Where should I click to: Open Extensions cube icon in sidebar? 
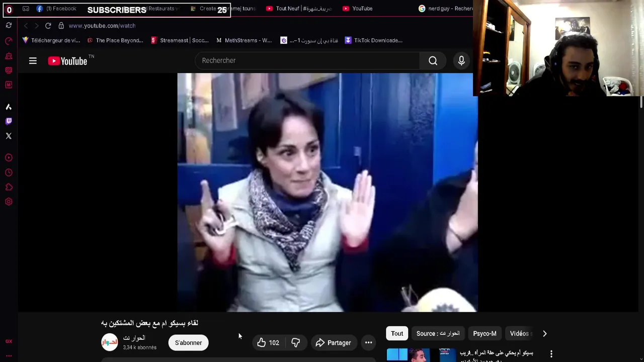point(9,187)
